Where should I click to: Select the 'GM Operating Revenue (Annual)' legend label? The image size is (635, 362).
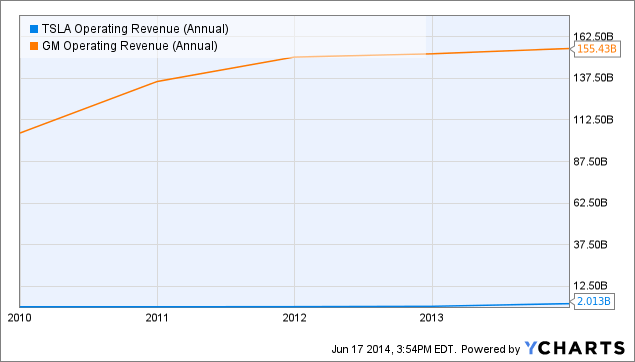[x=130, y=46]
